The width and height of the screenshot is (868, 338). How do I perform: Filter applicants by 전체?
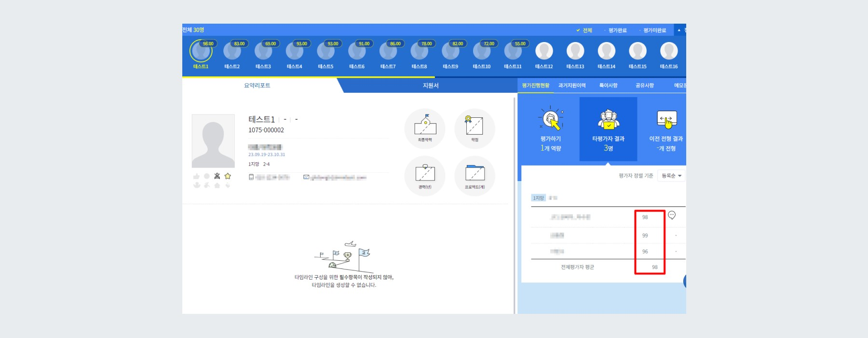pos(584,30)
